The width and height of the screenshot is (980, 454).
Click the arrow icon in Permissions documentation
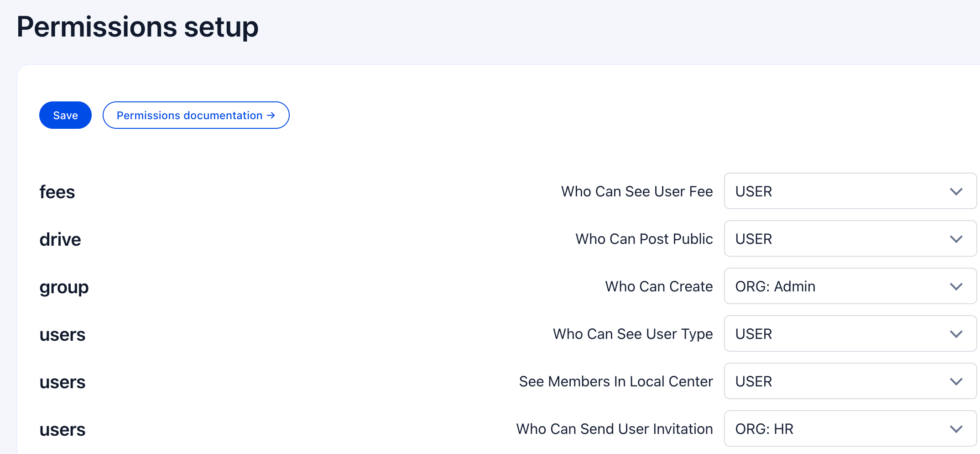pos(271,115)
